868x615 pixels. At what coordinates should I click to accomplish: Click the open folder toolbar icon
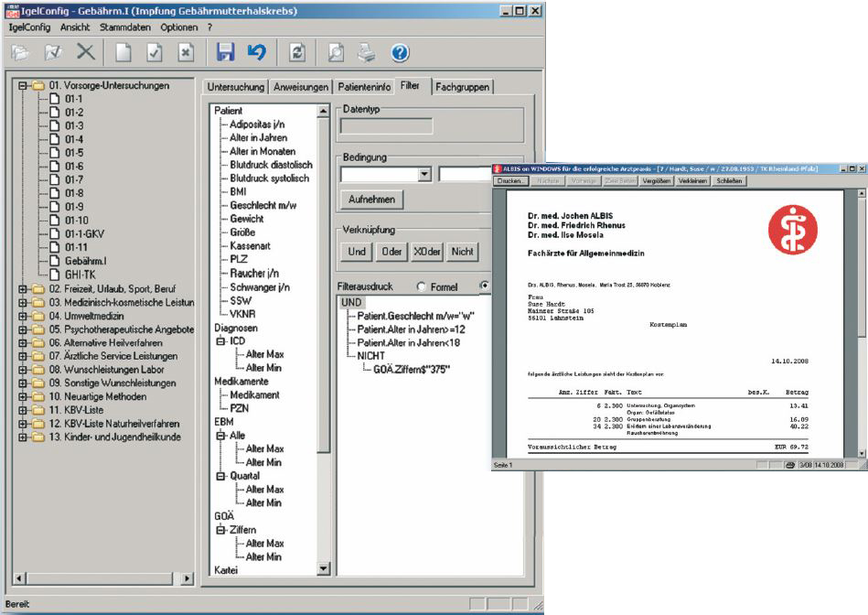20,53
